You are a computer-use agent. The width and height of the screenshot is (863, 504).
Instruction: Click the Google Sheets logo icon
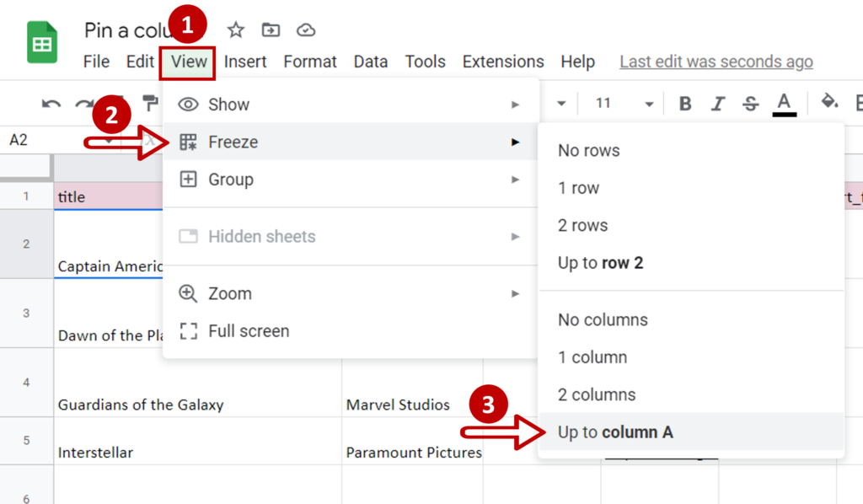tap(41, 42)
